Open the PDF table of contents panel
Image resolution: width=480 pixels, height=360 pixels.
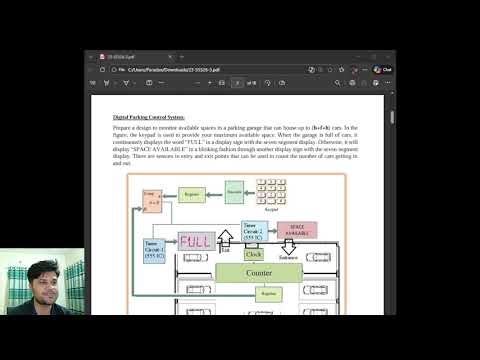point(92,83)
